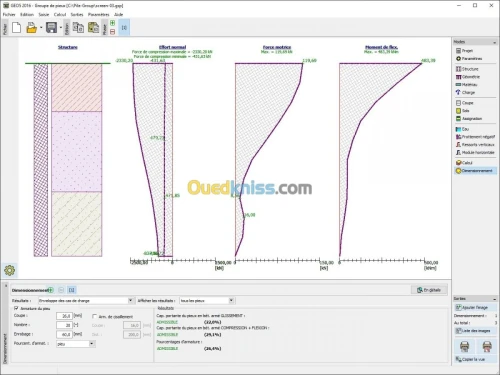Remove a dimensioning with the greyed minus button
Image resolution: width=500 pixels, height=375 pixels.
[61, 290]
